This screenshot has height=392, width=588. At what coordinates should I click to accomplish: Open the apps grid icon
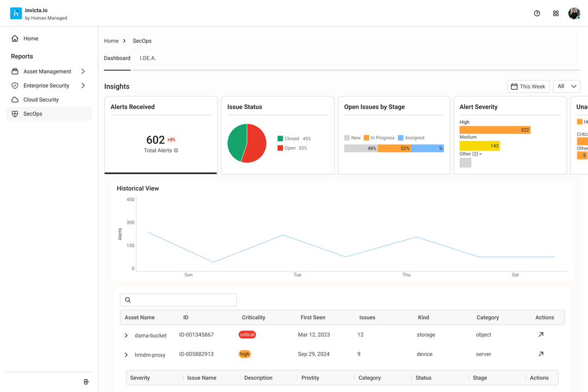[x=556, y=14]
